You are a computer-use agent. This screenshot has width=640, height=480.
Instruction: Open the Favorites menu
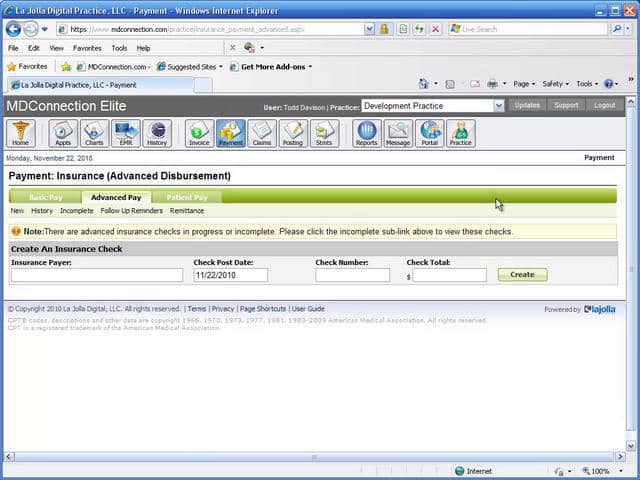[87, 48]
